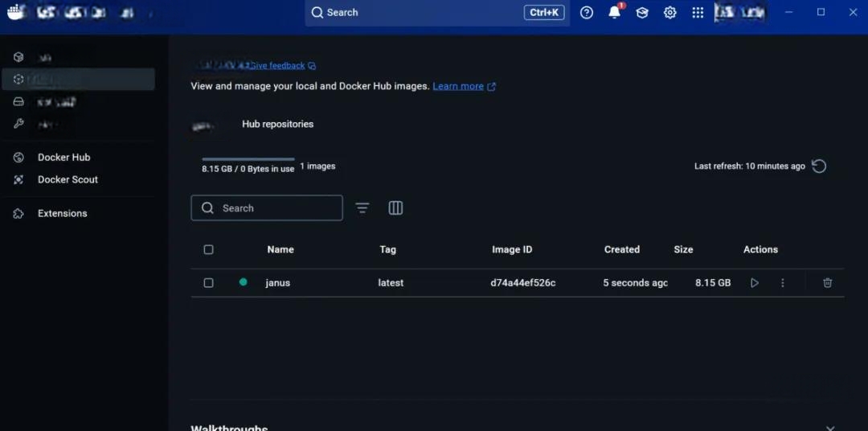The height and width of the screenshot is (431, 868).
Task: Focus the top Search bar
Action: [436, 13]
